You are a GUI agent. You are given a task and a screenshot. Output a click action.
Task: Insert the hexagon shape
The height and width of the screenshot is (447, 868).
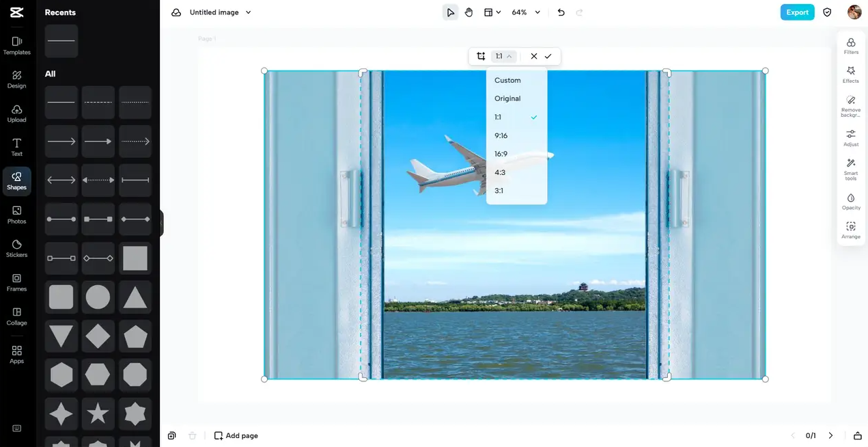pos(61,375)
